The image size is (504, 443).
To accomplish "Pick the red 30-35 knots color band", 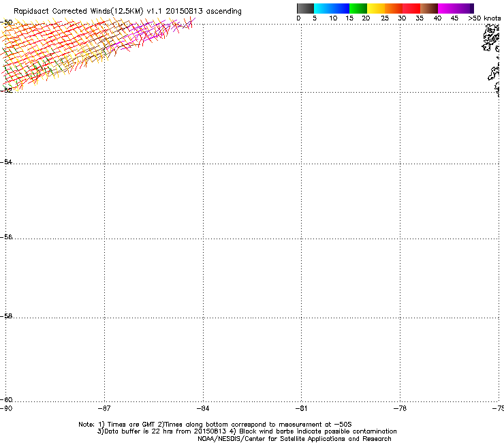I will tap(411, 8).
